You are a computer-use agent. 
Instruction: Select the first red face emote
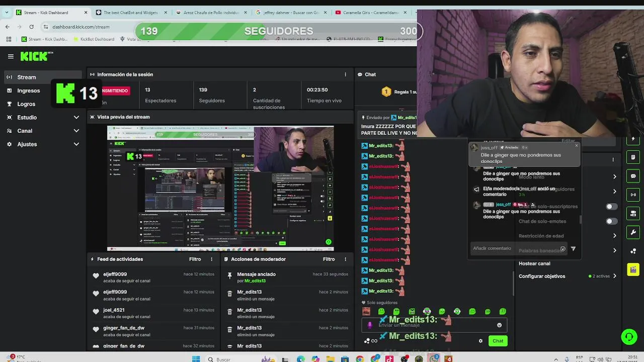(x=366, y=312)
